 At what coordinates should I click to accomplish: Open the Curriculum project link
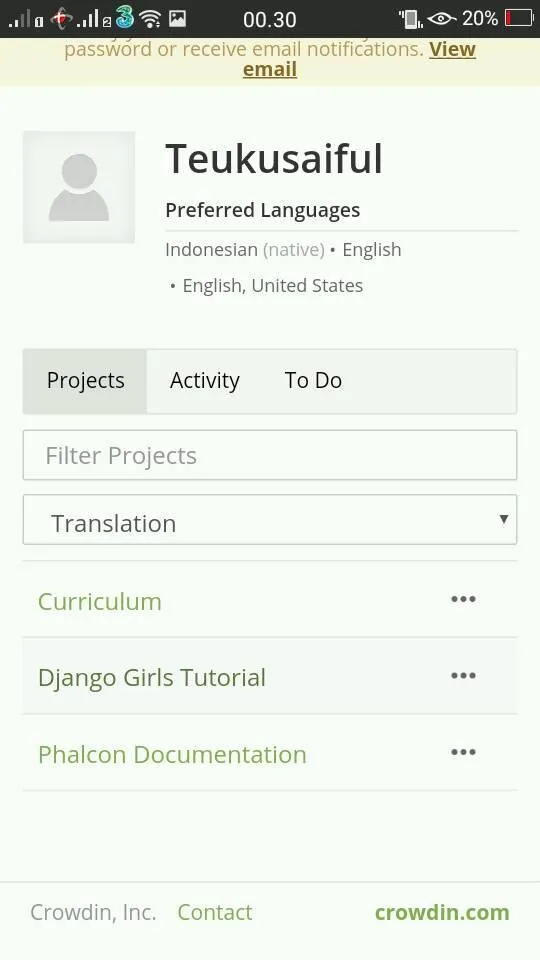click(100, 601)
